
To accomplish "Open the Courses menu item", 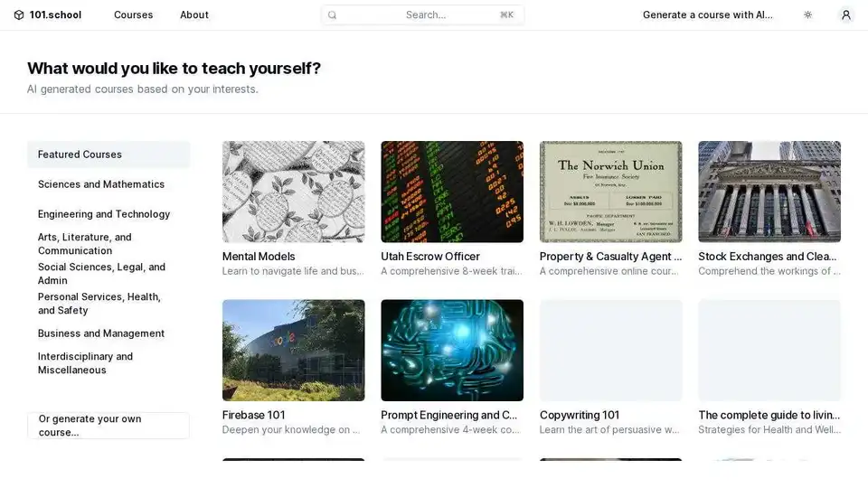I will point(133,15).
